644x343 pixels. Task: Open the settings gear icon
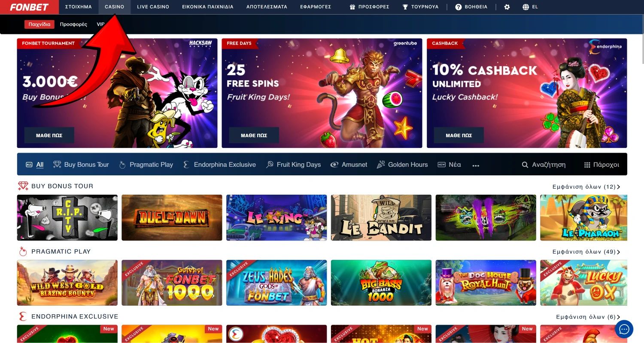point(507,7)
